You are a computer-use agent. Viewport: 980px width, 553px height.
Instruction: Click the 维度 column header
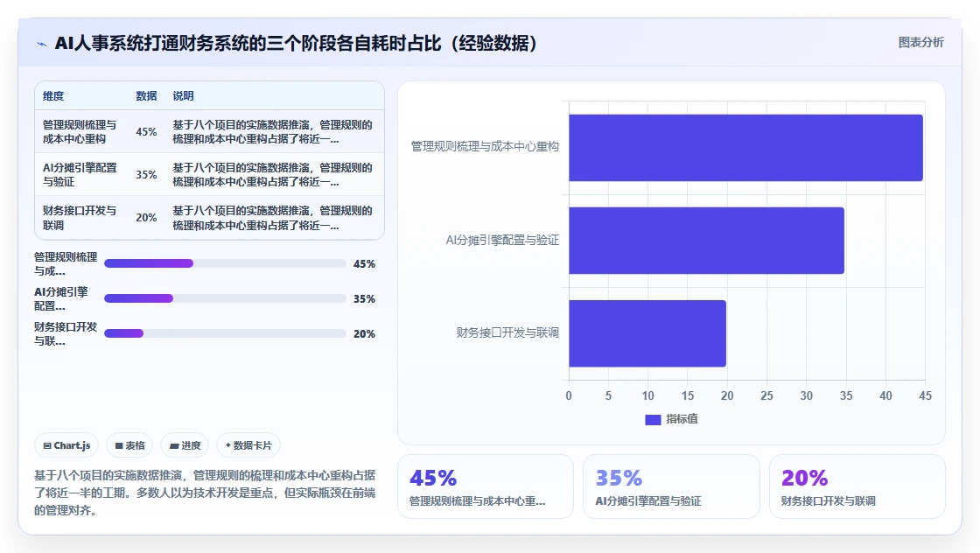pos(53,96)
